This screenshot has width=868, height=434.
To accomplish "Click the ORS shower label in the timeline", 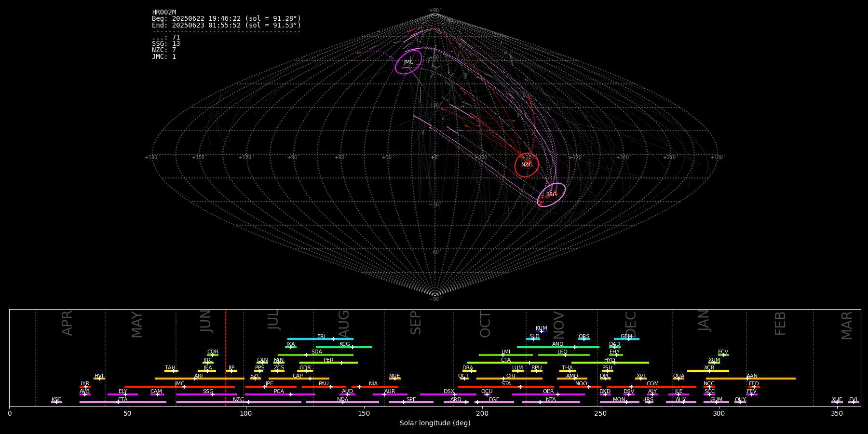I will click(x=584, y=337).
